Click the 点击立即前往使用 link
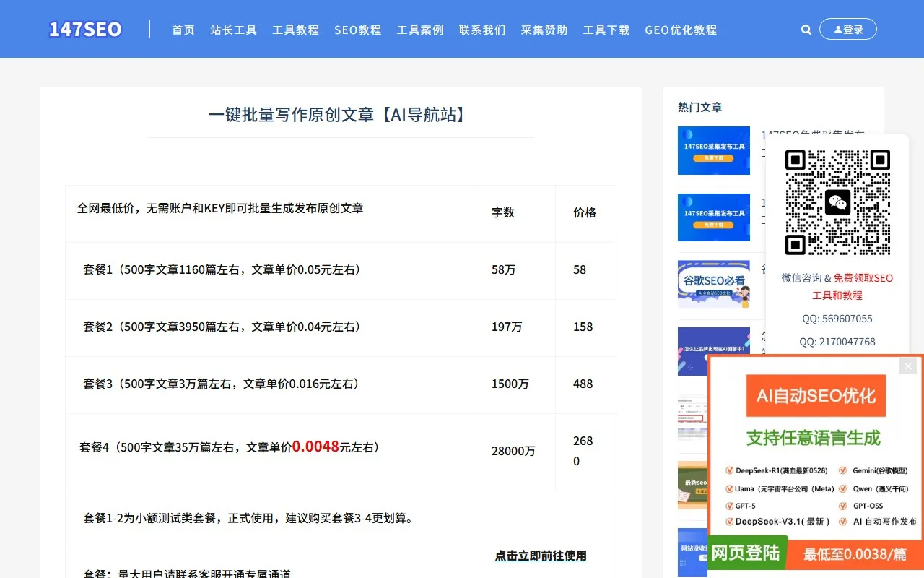This screenshot has width=924, height=578. coord(541,556)
